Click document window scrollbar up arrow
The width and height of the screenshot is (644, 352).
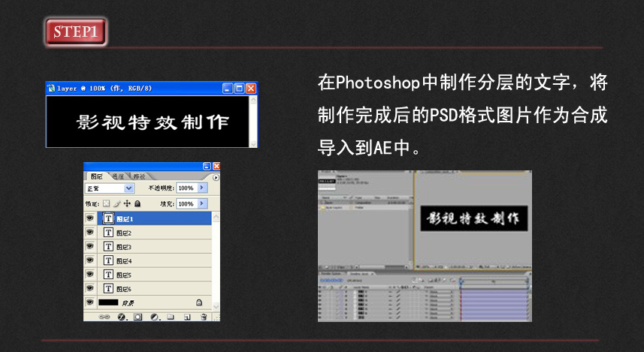[253, 100]
